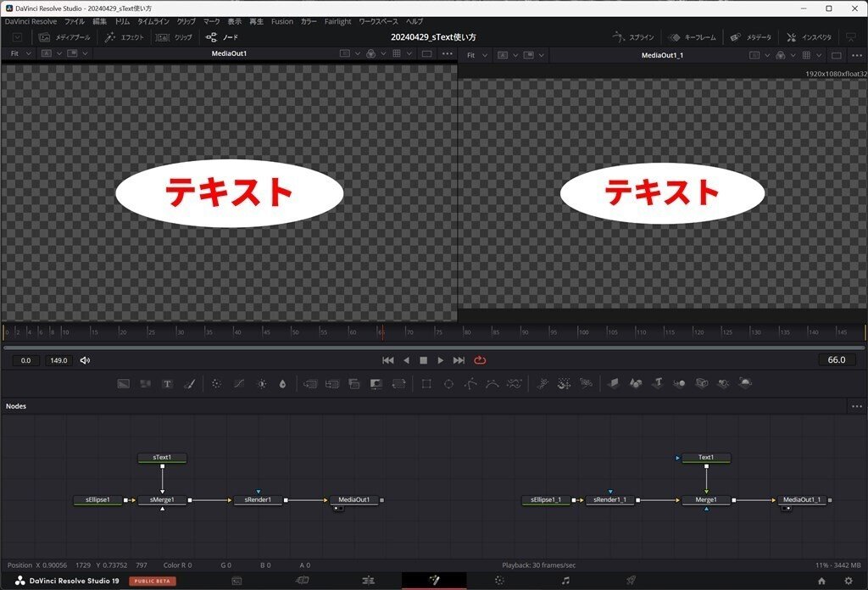
Task: Select the Merge1 node
Action: pyautogui.click(x=706, y=500)
